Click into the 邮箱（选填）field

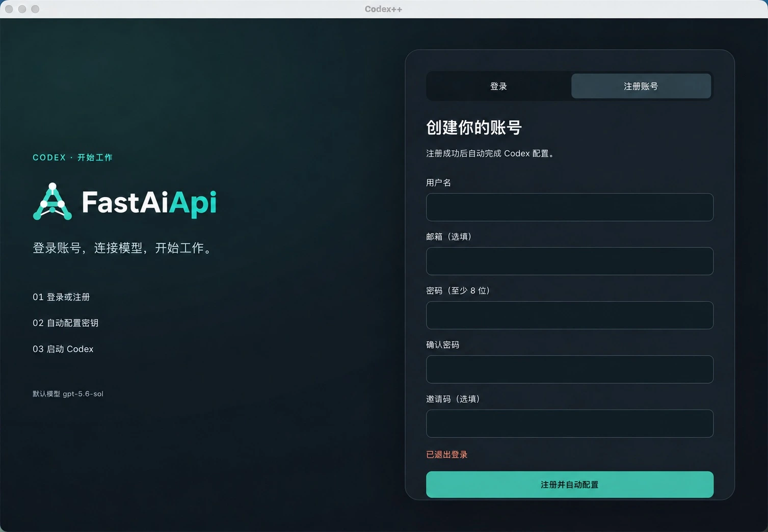(570, 261)
